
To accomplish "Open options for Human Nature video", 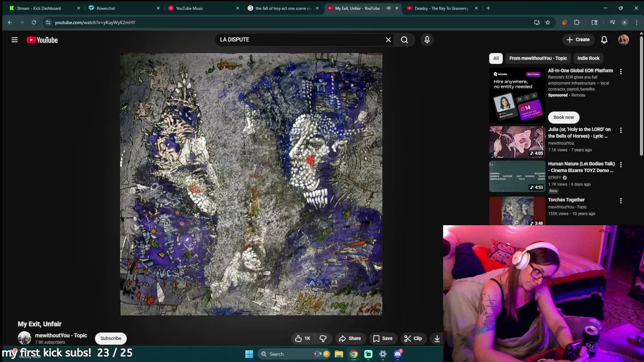I will click(x=621, y=165).
